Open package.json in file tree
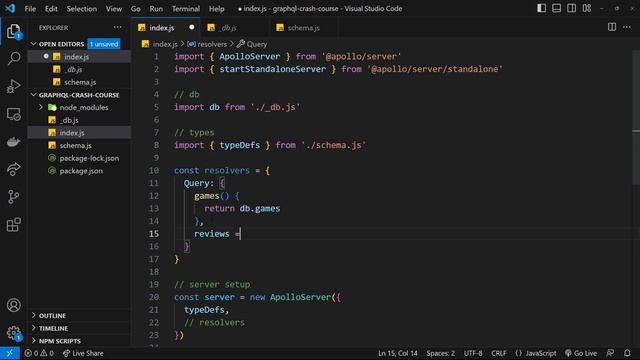This screenshot has width=640, height=360. point(79,171)
